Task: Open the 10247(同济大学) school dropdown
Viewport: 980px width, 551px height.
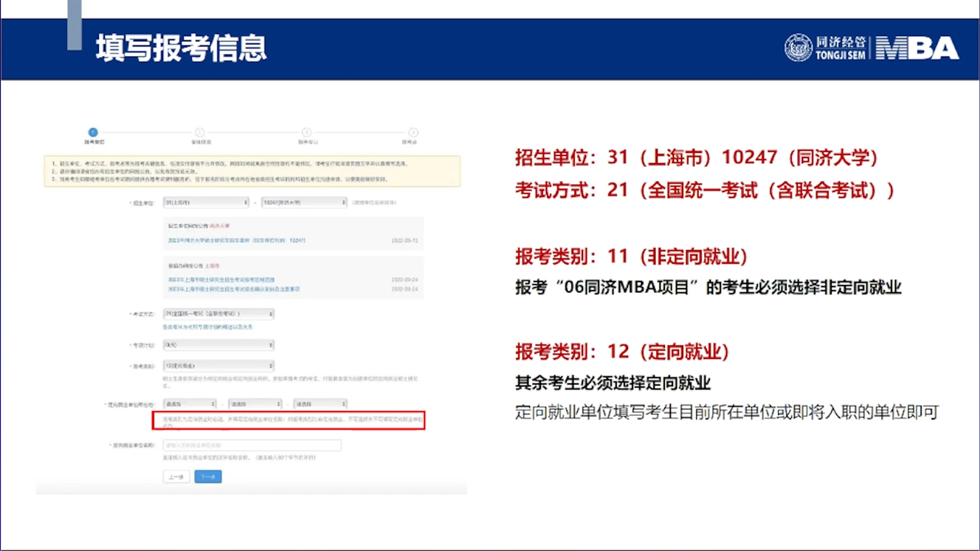Action: click(304, 202)
